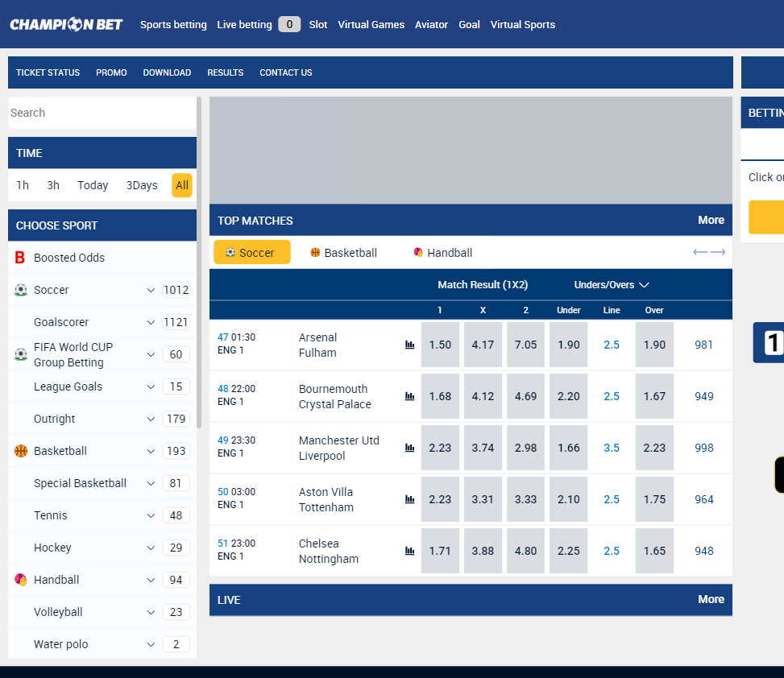Click the FIFA World CUP ball icon
Screen dimensions: 784x678
[20, 354]
